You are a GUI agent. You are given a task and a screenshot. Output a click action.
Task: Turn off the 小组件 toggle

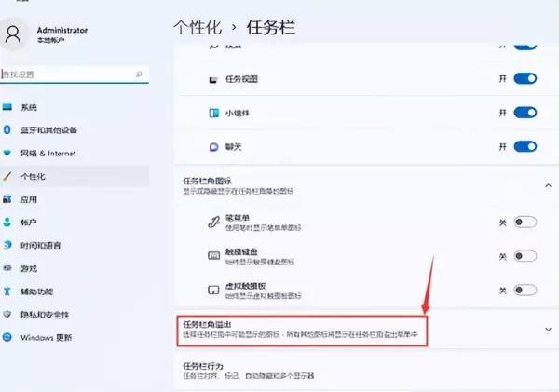525,113
